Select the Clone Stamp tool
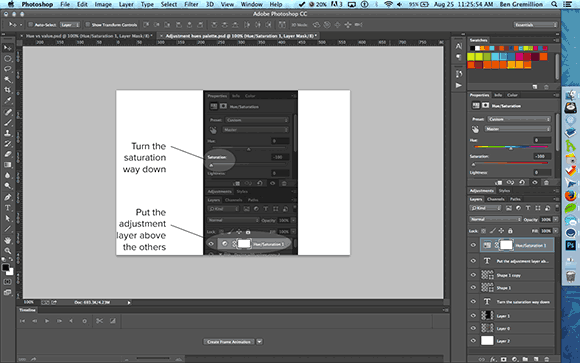 pyautogui.click(x=7, y=133)
